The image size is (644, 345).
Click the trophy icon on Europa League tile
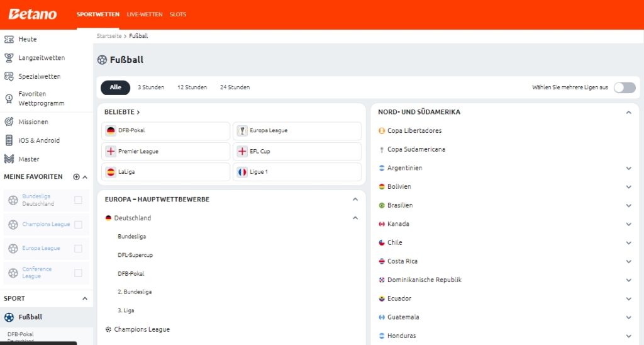point(242,131)
